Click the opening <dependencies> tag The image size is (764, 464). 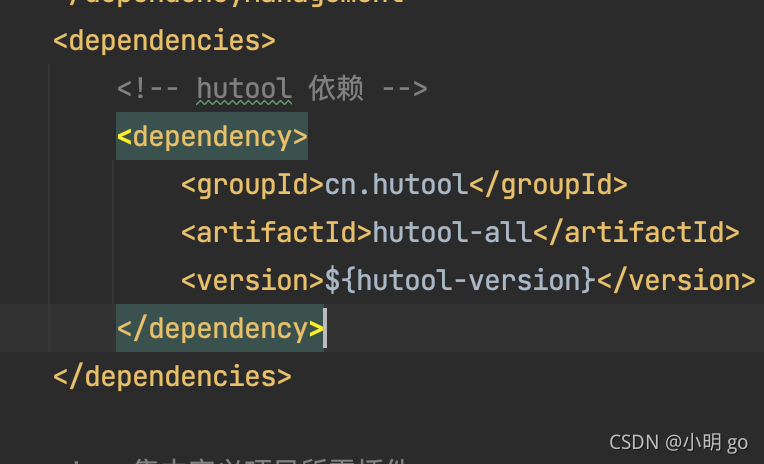(x=164, y=41)
